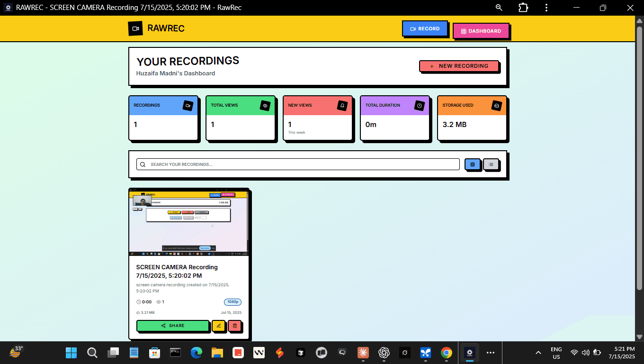Click the This week label
Viewport: 644px width, 364px height.
[x=297, y=133]
